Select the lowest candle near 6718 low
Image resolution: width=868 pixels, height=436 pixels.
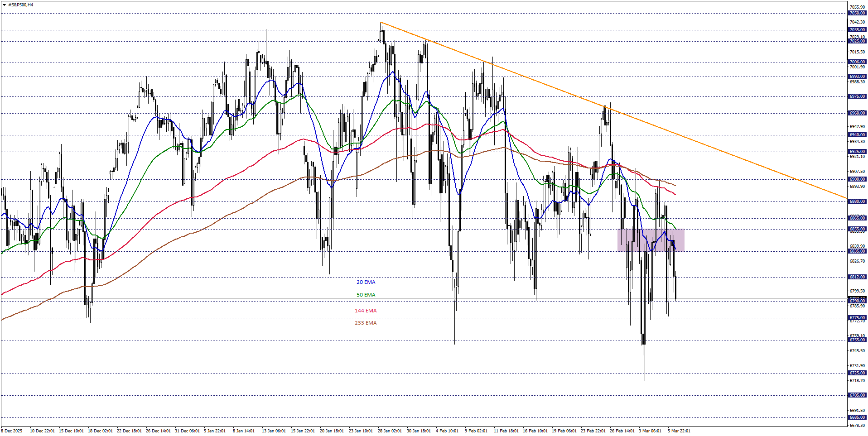point(645,362)
